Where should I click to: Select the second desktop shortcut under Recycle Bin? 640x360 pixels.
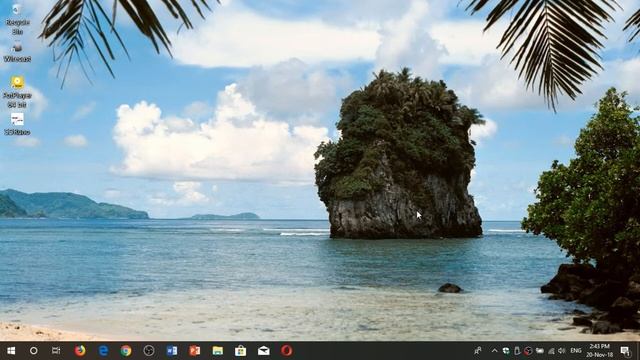17,53
